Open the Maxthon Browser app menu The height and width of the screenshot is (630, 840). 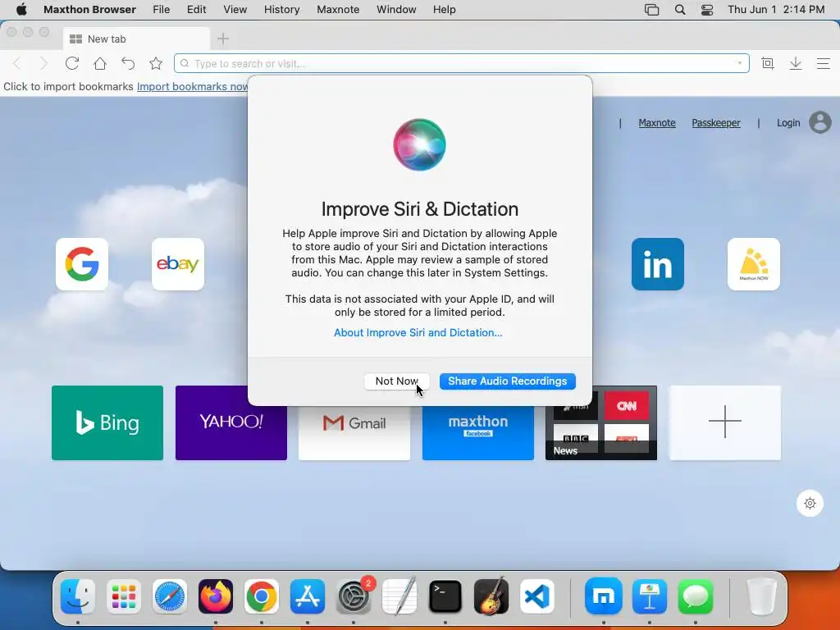89,10
